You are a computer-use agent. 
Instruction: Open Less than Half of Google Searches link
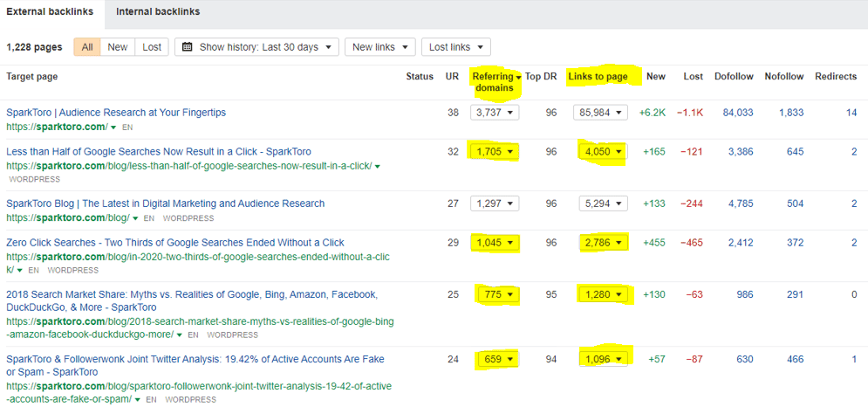point(158,151)
